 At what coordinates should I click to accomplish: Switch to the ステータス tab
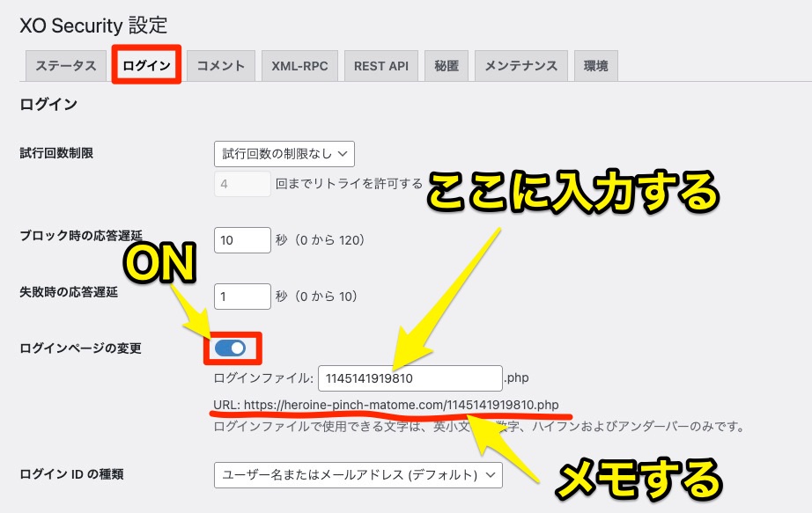click(x=66, y=66)
